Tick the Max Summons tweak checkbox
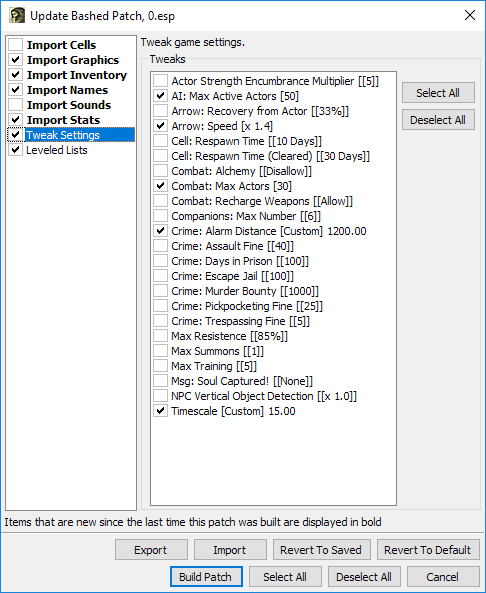This screenshot has height=593, width=486. [x=160, y=351]
